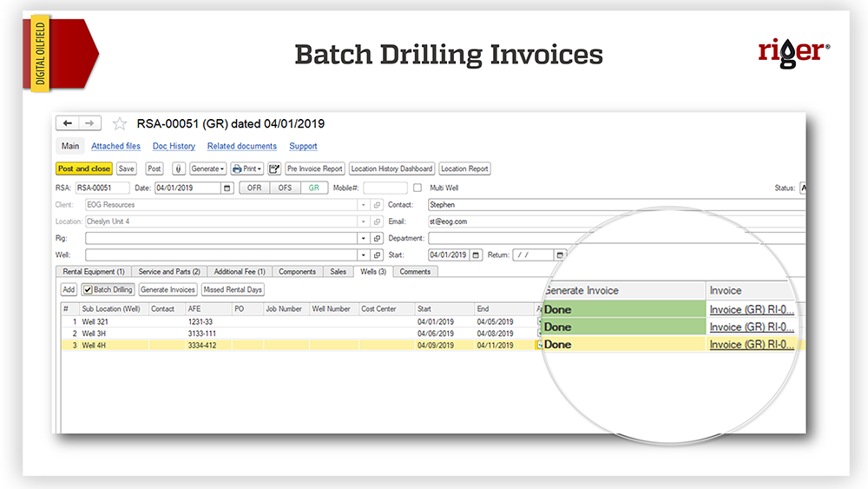Click open-record icon next to Rig field
The width and height of the screenshot is (868, 489).
pos(377,238)
